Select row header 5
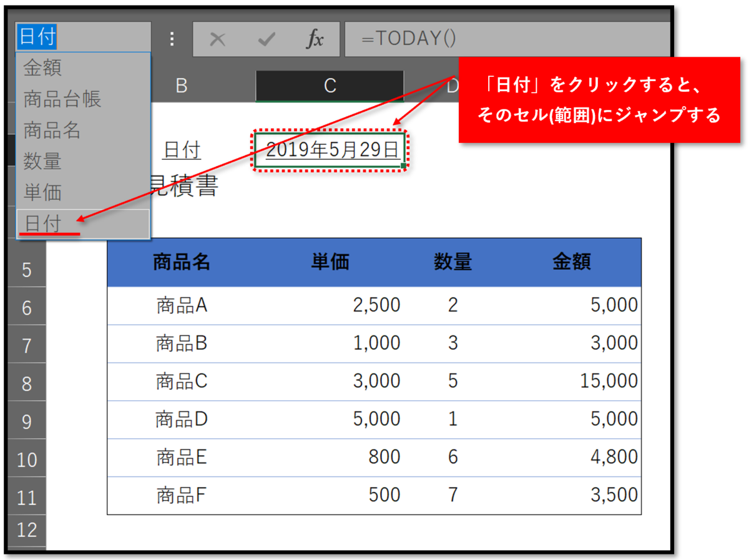The width and height of the screenshot is (749, 560). point(26,268)
